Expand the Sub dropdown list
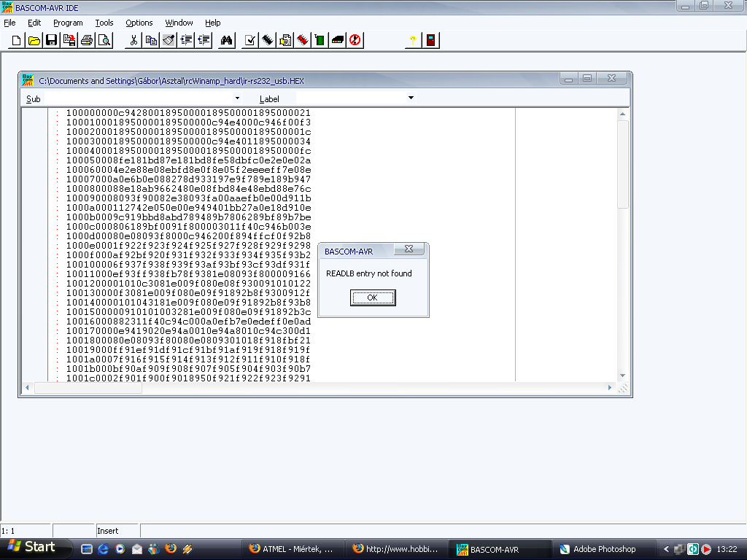This screenshot has width=747, height=560. point(237,98)
